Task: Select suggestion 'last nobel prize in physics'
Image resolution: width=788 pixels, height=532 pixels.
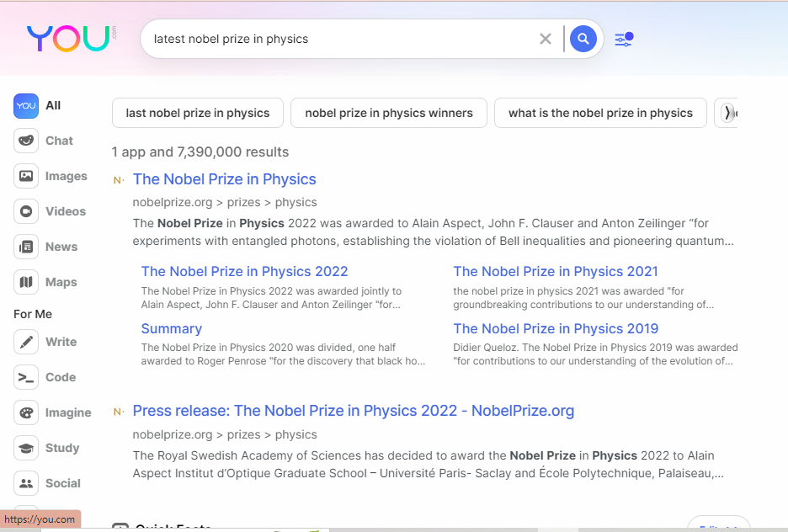Action: click(x=198, y=113)
